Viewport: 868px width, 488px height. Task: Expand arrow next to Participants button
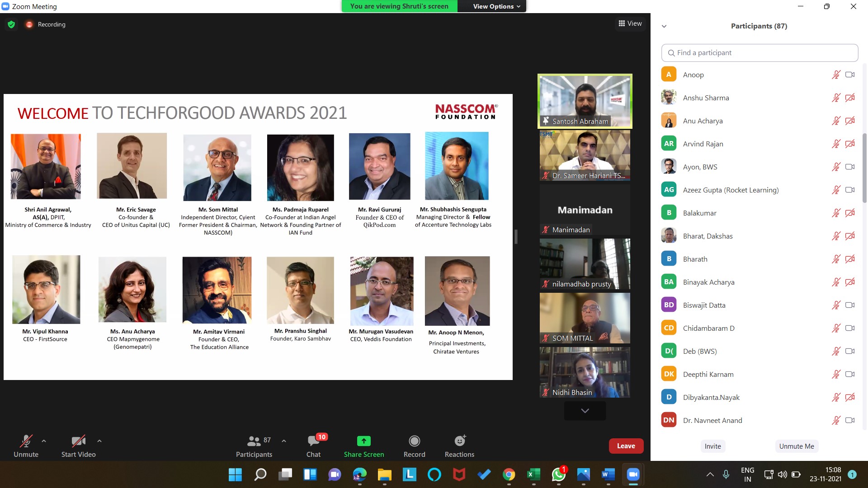(x=284, y=441)
